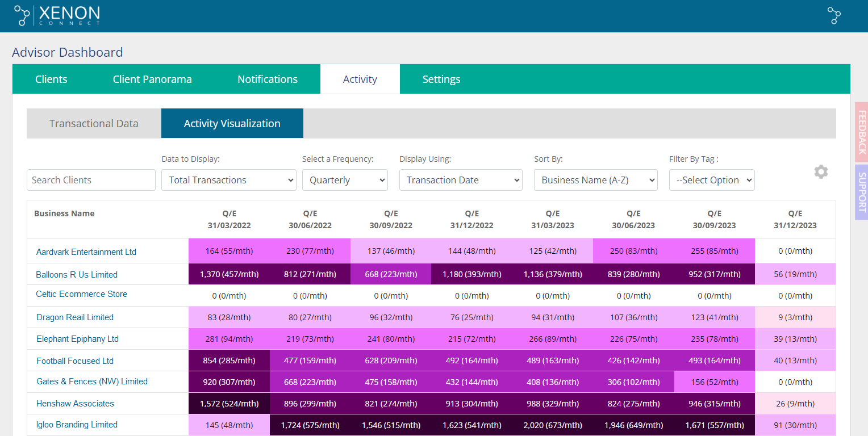
Task: Go to the Client Panorama tab
Action: [x=152, y=79]
